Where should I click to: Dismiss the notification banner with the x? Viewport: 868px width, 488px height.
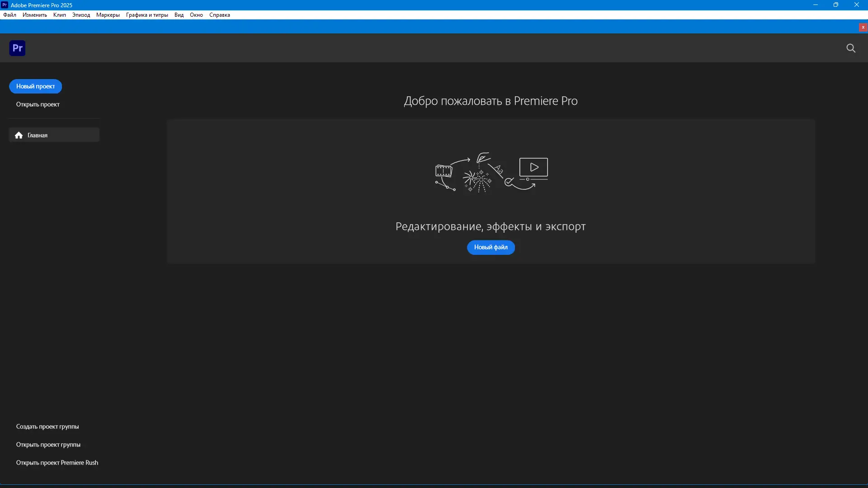(863, 27)
